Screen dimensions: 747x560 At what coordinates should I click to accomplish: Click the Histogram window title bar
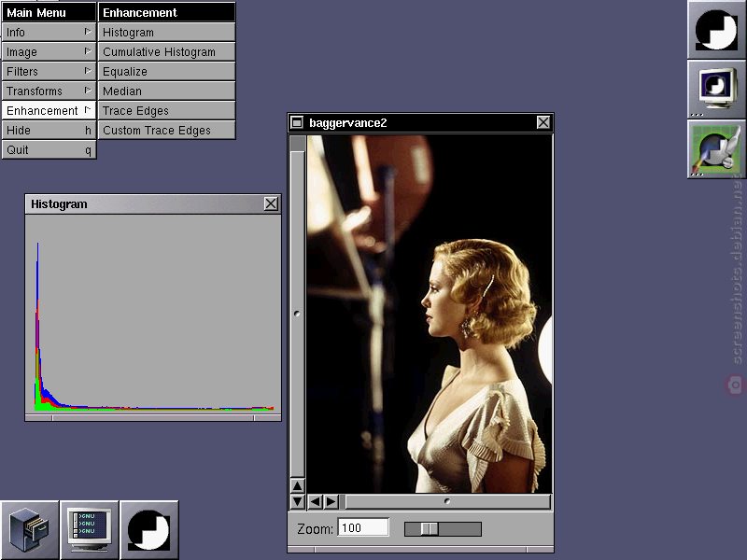pos(146,203)
